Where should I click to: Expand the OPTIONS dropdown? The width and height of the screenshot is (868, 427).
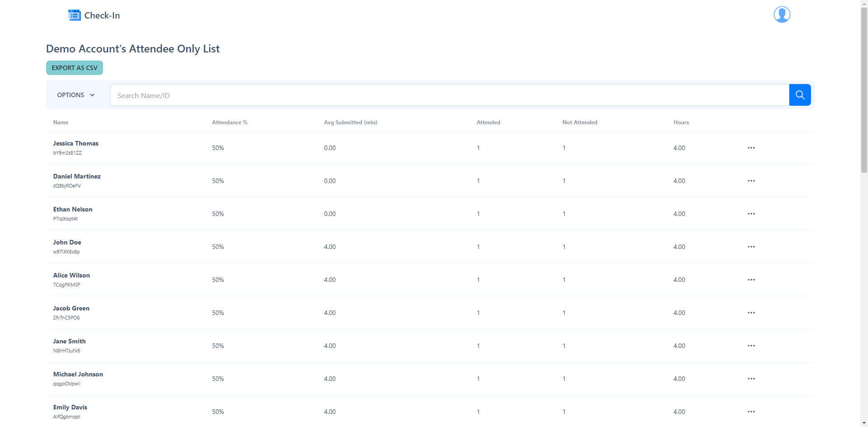76,95
